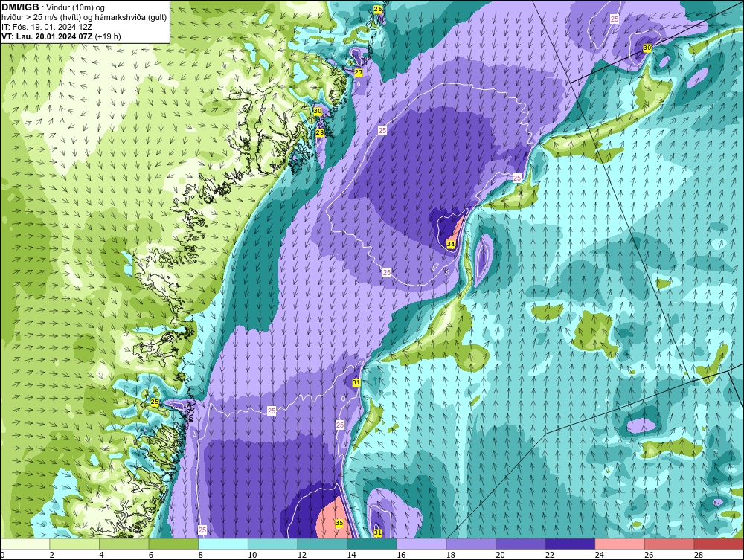Click the 0–2 m/s cream legend swatch
Image resolution: width=744 pixels, height=560 pixels.
coord(25,544)
